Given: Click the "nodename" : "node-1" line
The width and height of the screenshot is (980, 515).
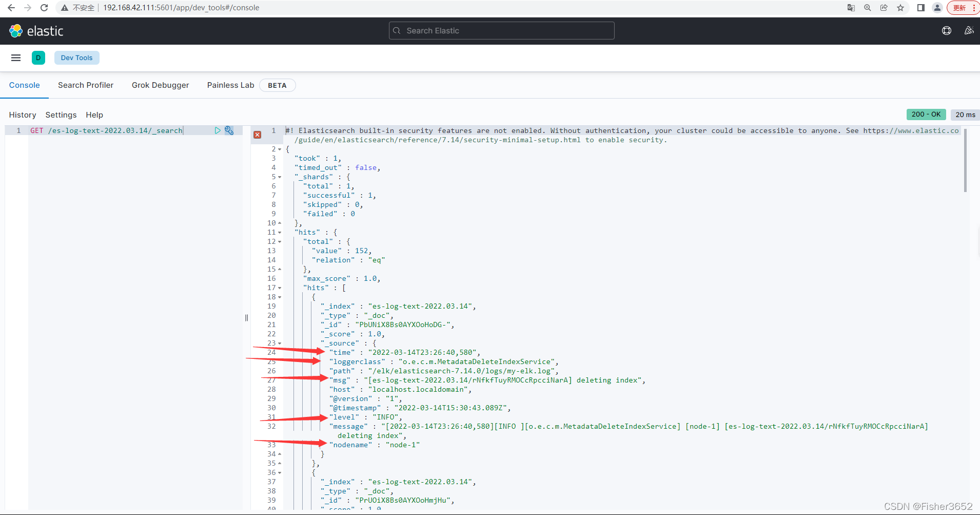Looking at the screenshot, I should click(x=375, y=445).
